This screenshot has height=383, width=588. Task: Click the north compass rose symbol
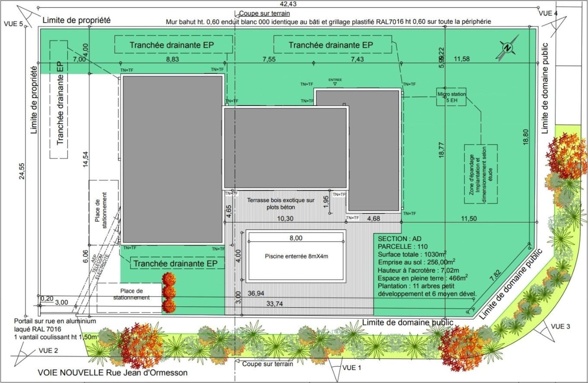[x=507, y=48]
